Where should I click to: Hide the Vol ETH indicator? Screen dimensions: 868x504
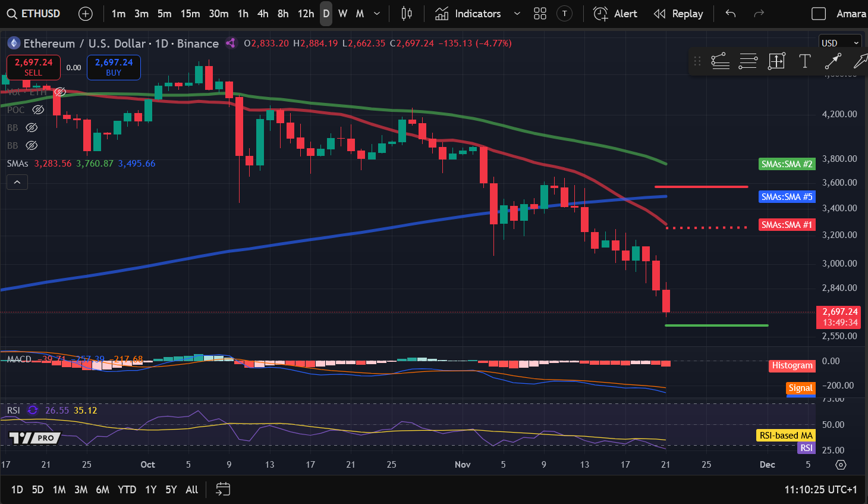59,92
